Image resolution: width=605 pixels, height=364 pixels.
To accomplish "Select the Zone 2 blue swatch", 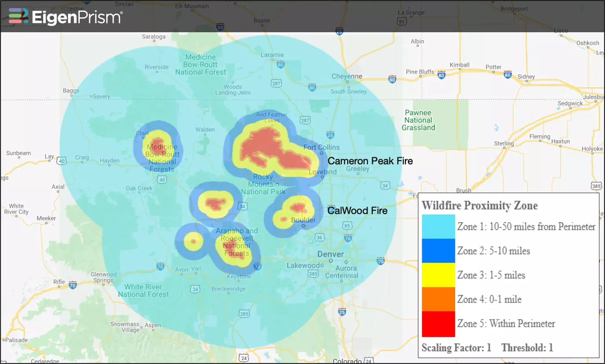I will [438, 251].
